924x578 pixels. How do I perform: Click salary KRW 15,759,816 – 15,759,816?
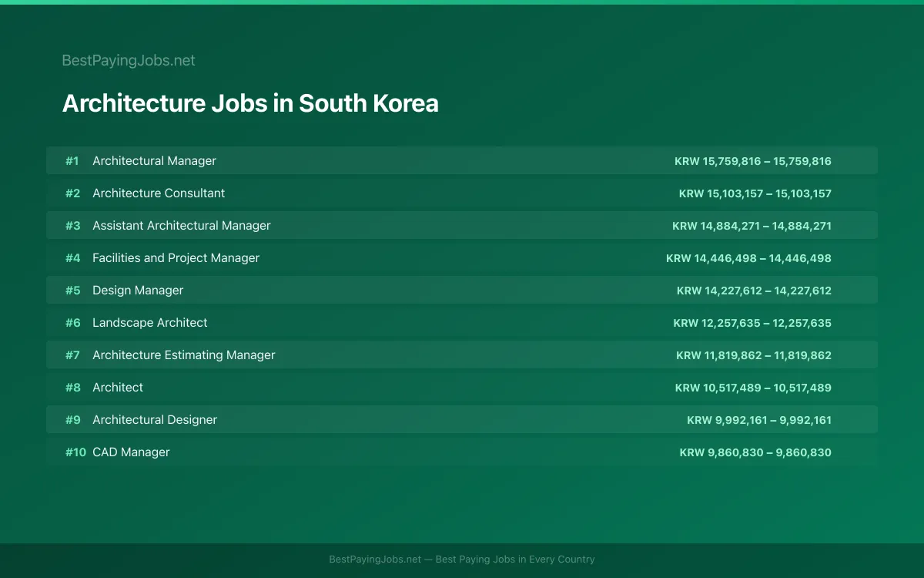[753, 161]
